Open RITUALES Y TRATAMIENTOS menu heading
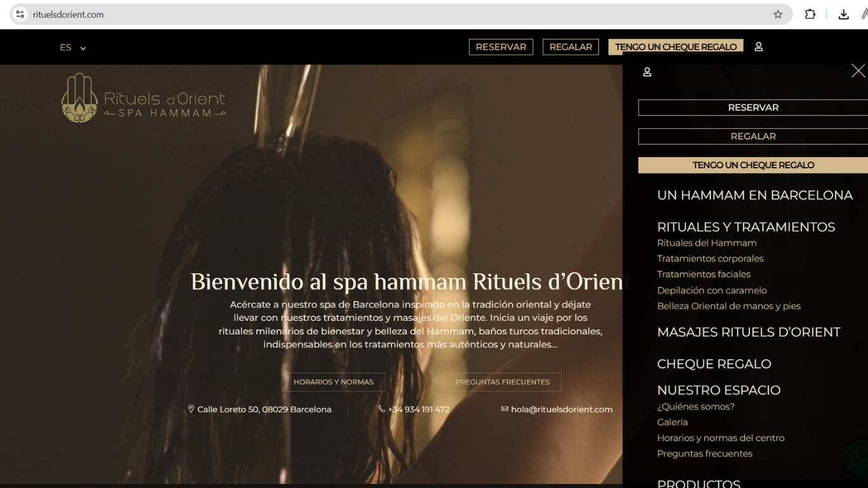This screenshot has width=868, height=488. (x=746, y=227)
